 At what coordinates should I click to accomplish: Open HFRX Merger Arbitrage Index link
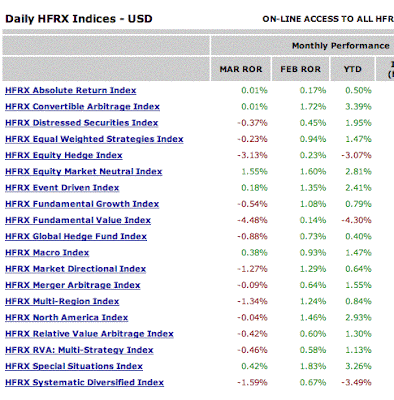[x=73, y=285]
